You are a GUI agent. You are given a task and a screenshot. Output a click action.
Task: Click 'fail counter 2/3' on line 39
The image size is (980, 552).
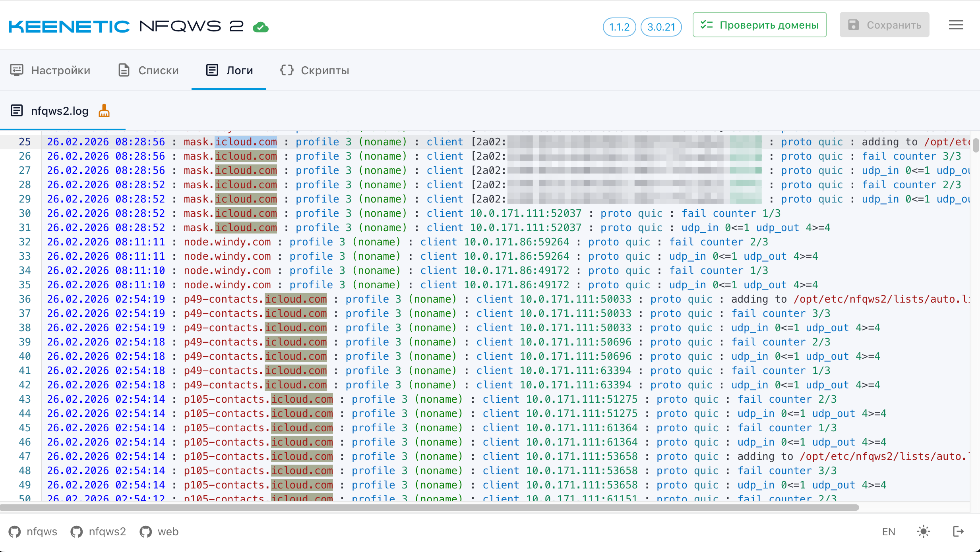(781, 342)
